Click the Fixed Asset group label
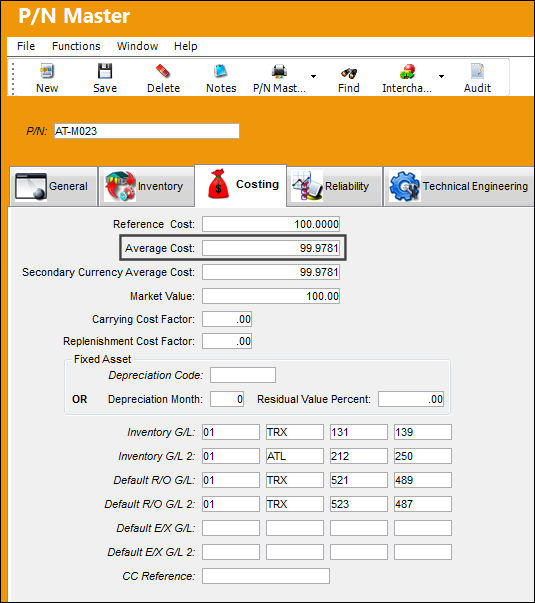The height and width of the screenshot is (603, 535). (x=102, y=359)
